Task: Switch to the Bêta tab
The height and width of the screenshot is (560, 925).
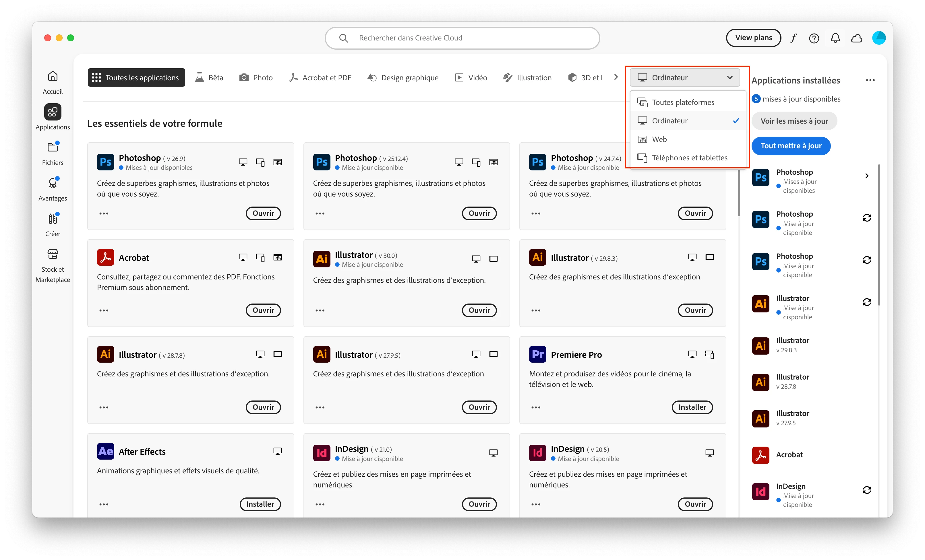Action: (x=210, y=78)
